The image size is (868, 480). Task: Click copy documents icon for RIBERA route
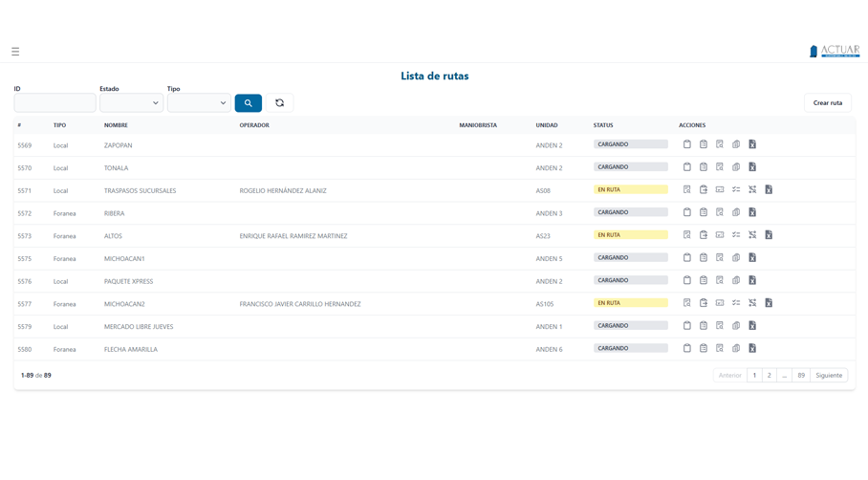pos(736,212)
